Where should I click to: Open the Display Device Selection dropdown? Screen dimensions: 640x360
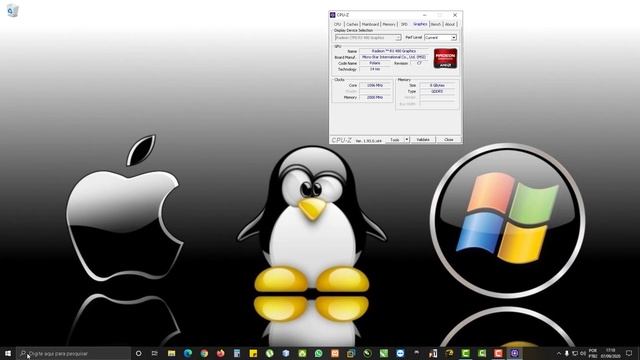pos(368,38)
